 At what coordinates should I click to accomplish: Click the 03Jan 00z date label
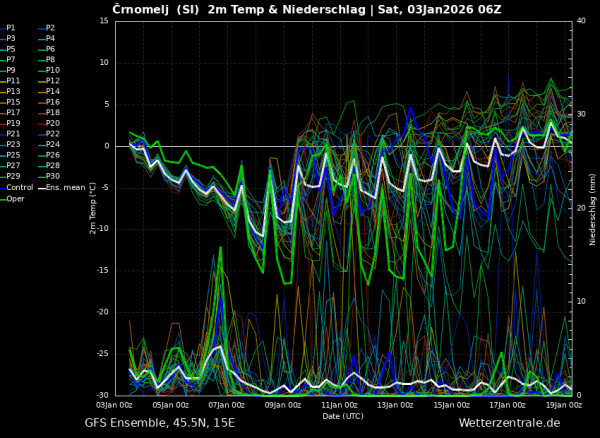click(115, 405)
